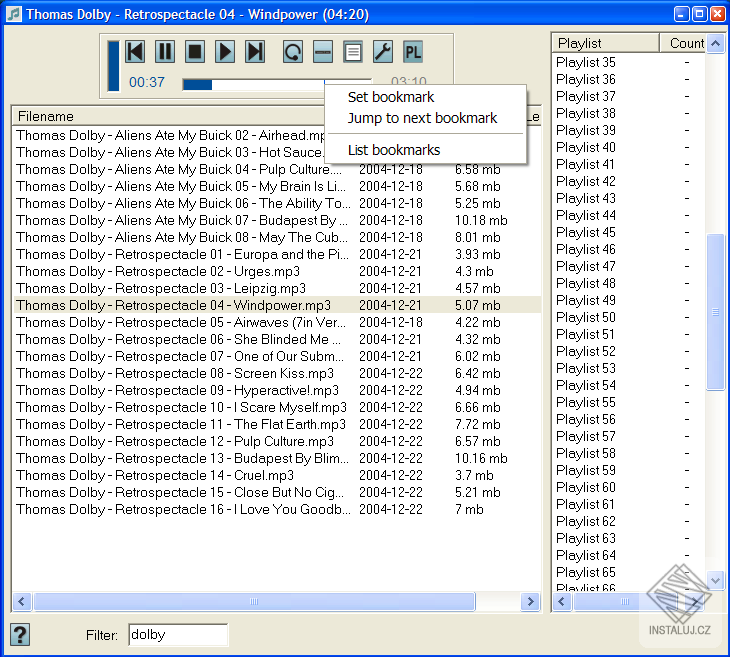Select Retrospectacle 11 - The Flat Earth.mp3
Image resolution: width=730 pixels, height=657 pixels.
pos(277,424)
